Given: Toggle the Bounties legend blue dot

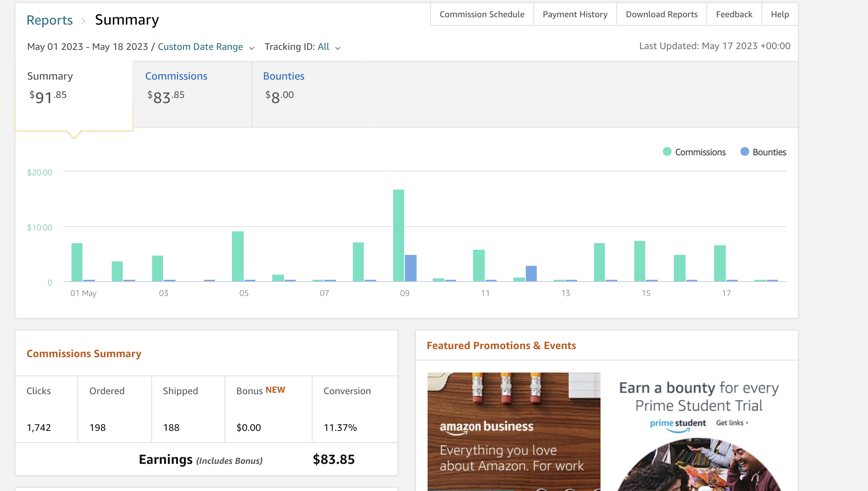Looking at the screenshot, I should pyautogui.click(x=745, y=152).
